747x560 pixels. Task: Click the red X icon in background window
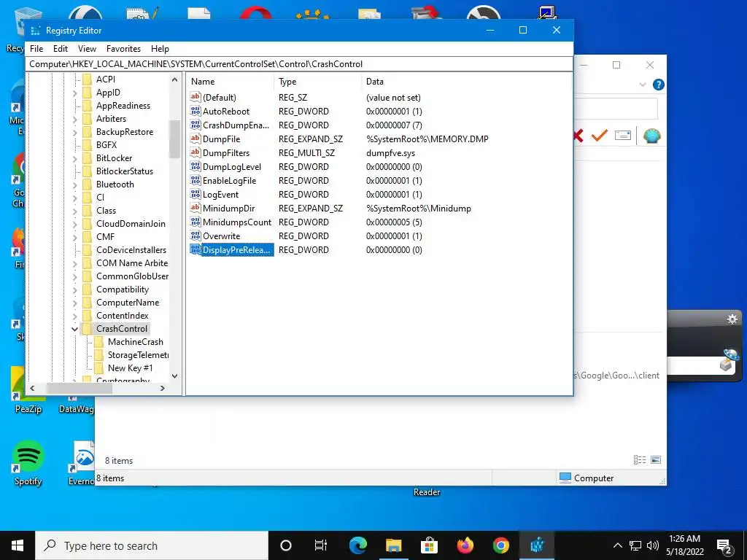pyautogui.click(x=578, y=136)
